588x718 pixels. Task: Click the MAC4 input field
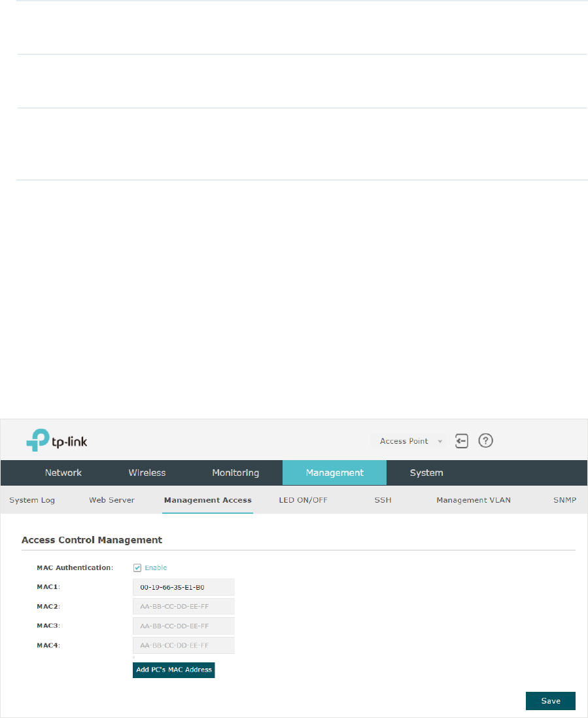(x=184, y=645)
